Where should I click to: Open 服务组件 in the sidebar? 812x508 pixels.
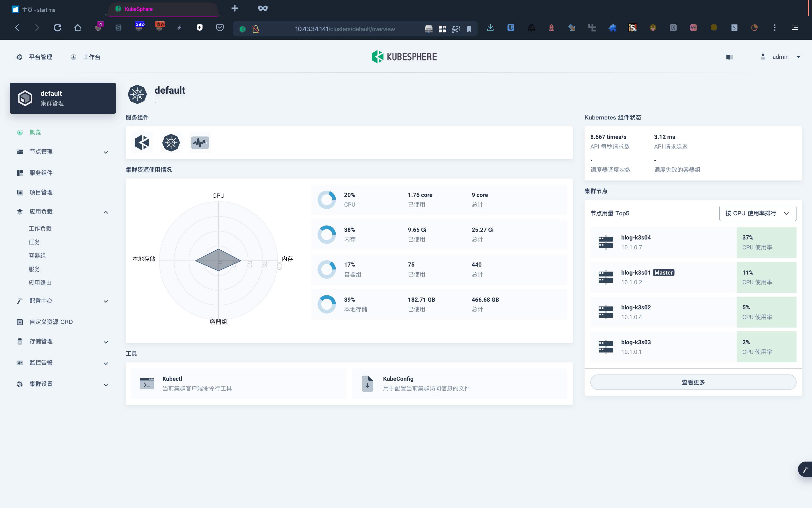coord(41,173)
